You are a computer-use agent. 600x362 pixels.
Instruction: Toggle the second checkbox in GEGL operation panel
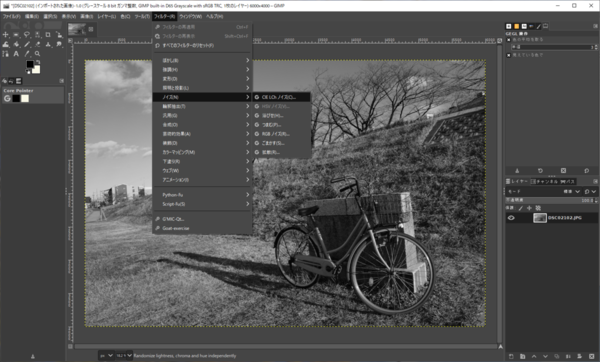(509, 55)
